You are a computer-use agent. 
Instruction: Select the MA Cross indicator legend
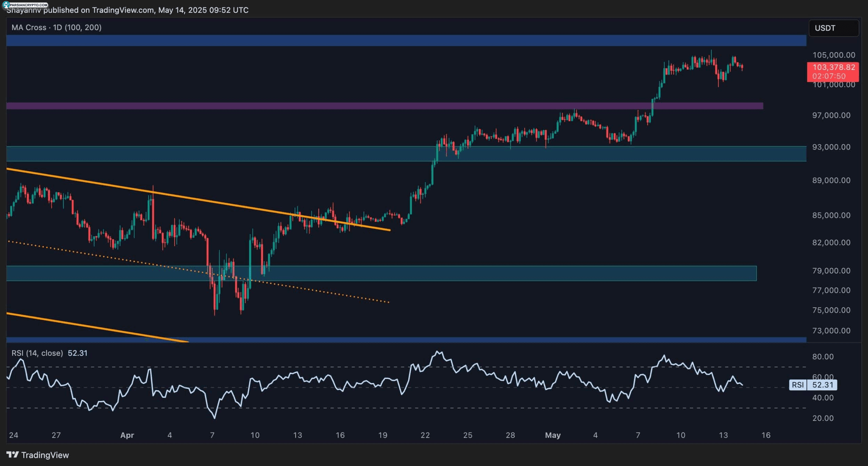56,27
